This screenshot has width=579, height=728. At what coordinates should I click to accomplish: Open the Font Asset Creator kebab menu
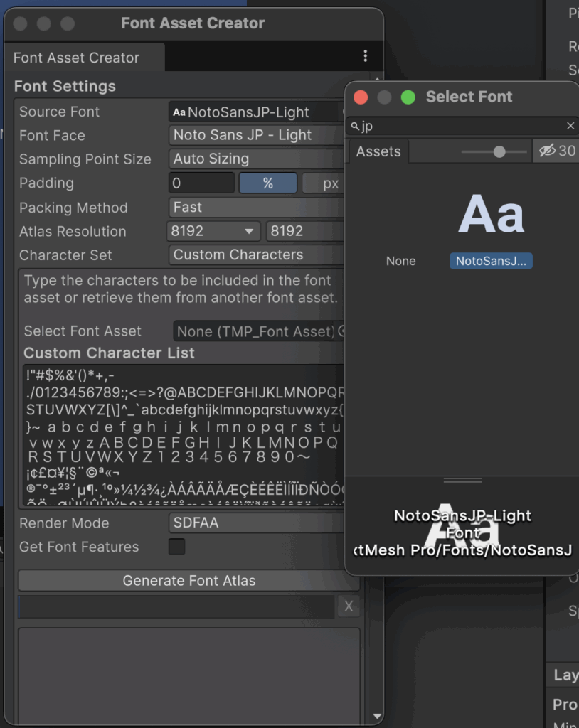click(x=365, y=56)
